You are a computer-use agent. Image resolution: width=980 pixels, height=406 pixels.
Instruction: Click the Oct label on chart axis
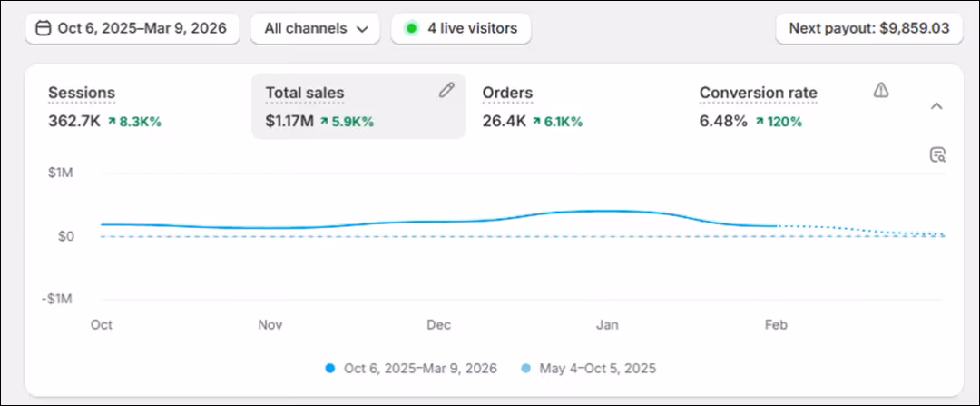(102, 324)
